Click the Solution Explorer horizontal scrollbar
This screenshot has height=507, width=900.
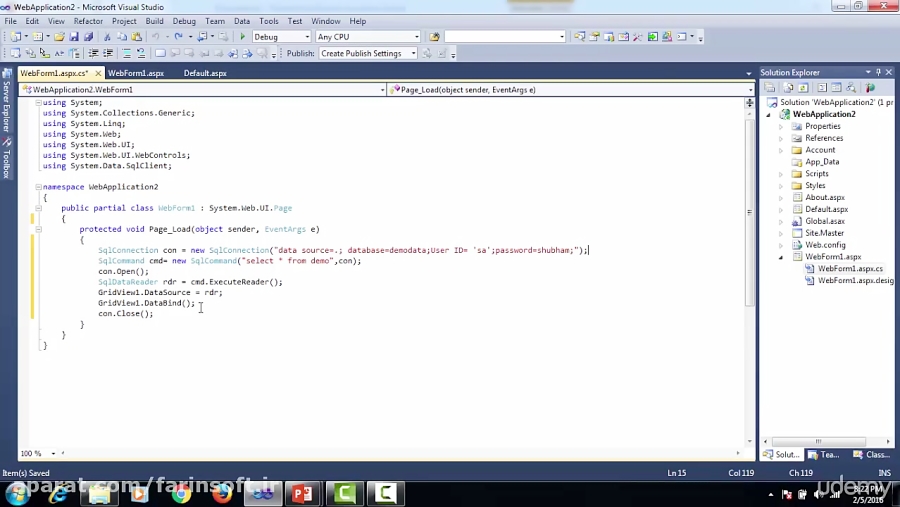(x=819, y=442)
